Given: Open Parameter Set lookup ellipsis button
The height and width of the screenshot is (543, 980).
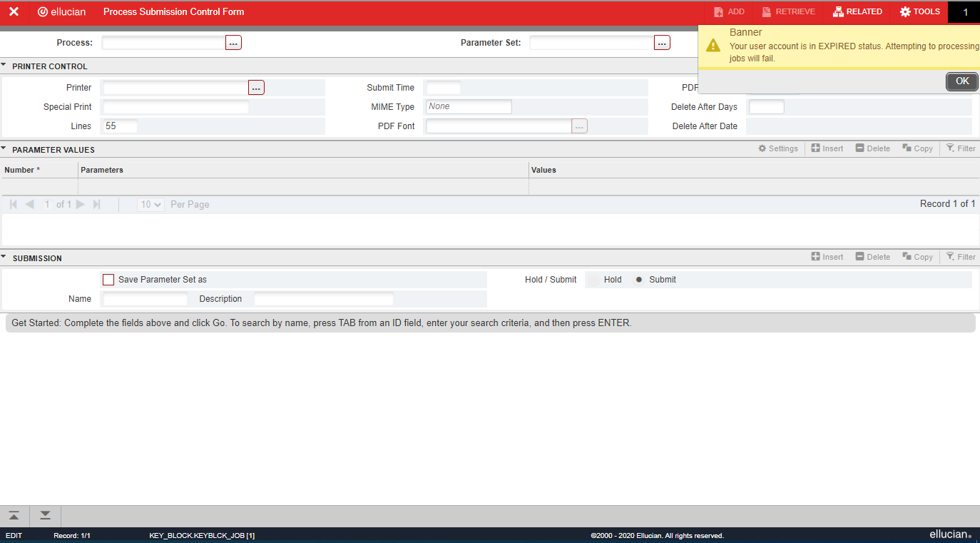Looking at the screenshot, I should tap(662, 43).
